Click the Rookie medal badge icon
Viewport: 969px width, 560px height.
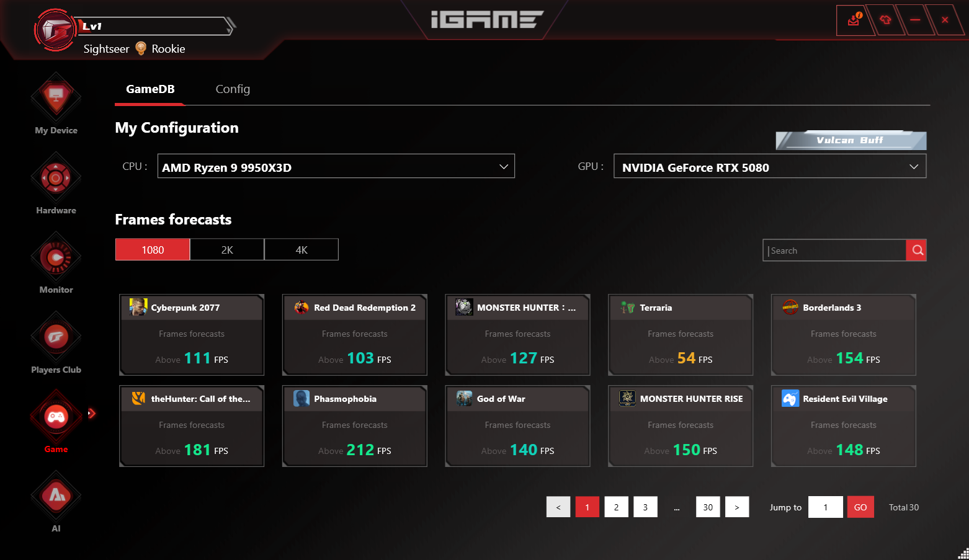click(x=141, y=48)
